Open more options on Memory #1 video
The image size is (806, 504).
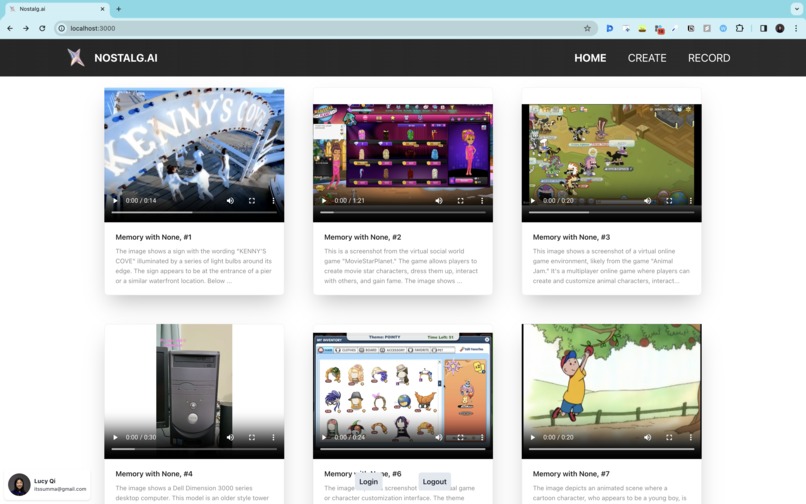coord(273,201)
